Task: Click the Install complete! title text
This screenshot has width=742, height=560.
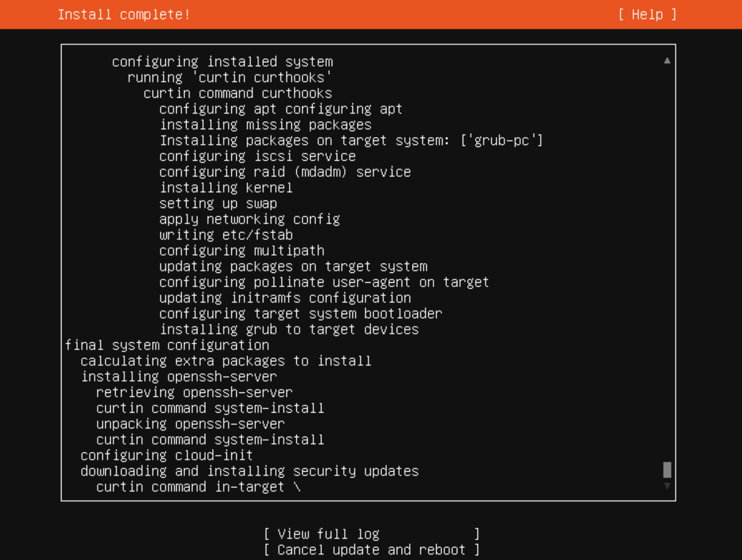Action: point(124,15)
